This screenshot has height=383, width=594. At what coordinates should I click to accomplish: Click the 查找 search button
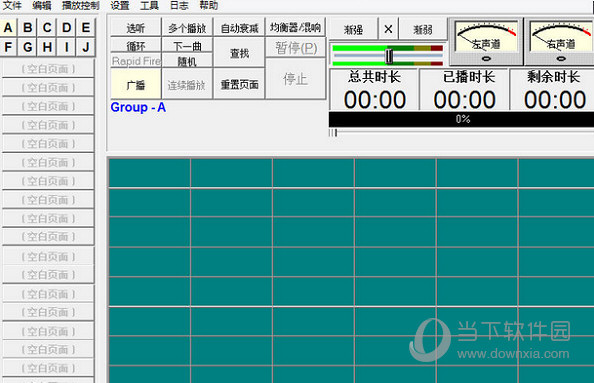(x=239, y=53)
